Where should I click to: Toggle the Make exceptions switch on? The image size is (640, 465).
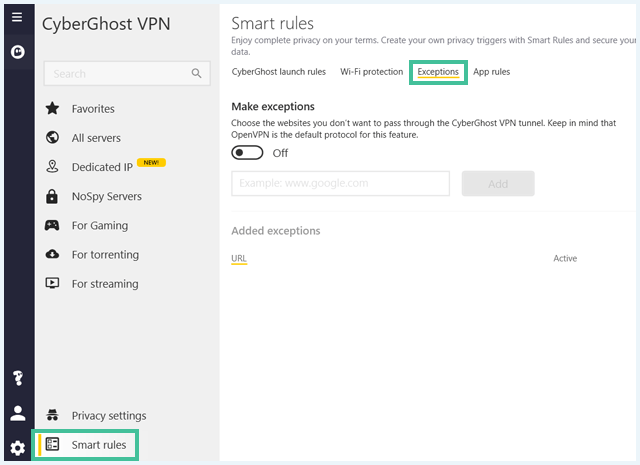click(247, 153)
